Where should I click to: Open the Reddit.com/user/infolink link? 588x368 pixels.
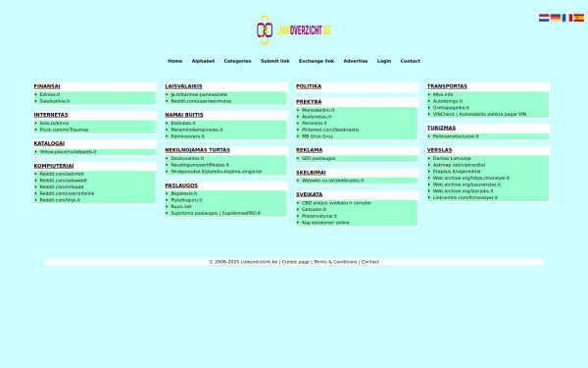coord(67,193)
